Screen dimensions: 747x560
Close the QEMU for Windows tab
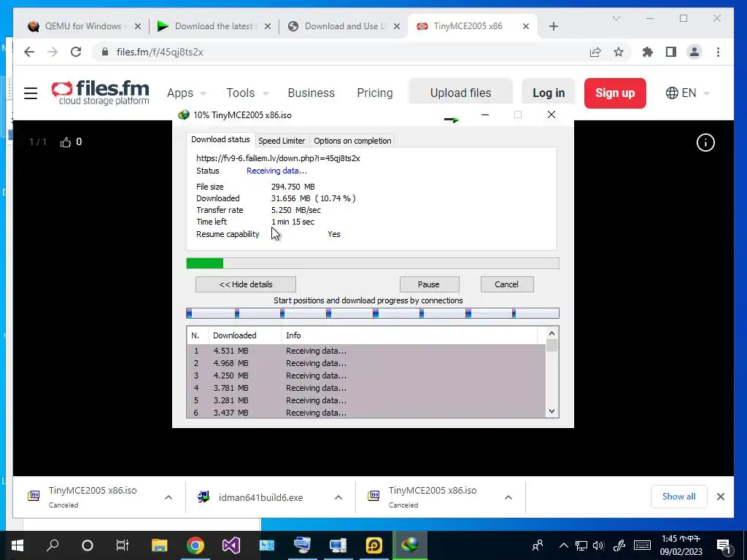(138, 26)
